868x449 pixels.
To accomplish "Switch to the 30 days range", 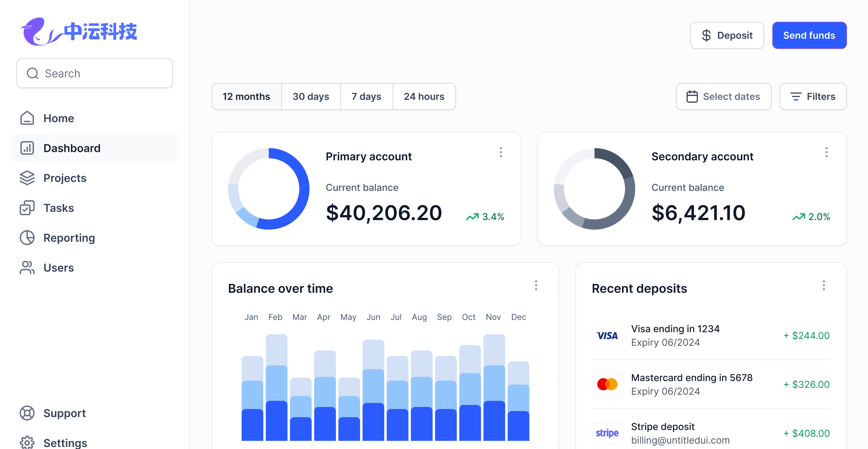I will (x=311, y=96).
